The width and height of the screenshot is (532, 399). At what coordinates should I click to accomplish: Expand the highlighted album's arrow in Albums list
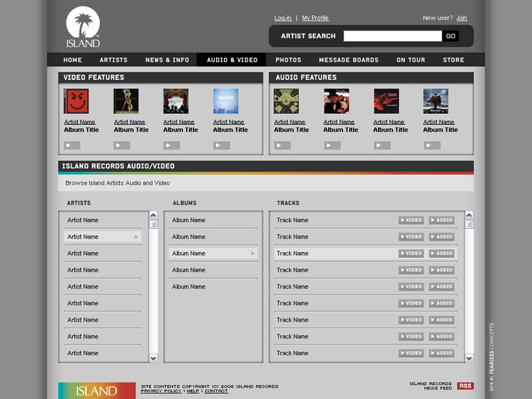pos(253,253)
